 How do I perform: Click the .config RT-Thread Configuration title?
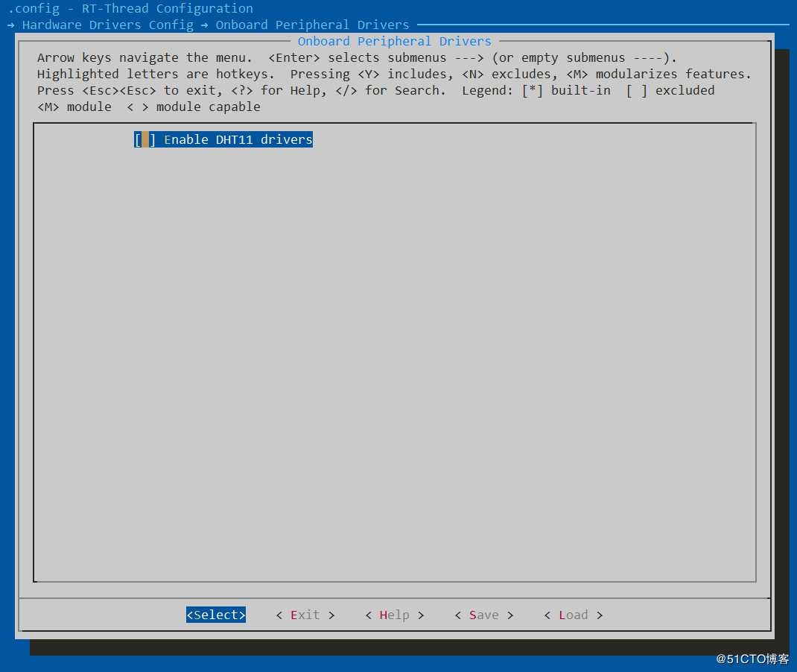(x=130, y=9)
